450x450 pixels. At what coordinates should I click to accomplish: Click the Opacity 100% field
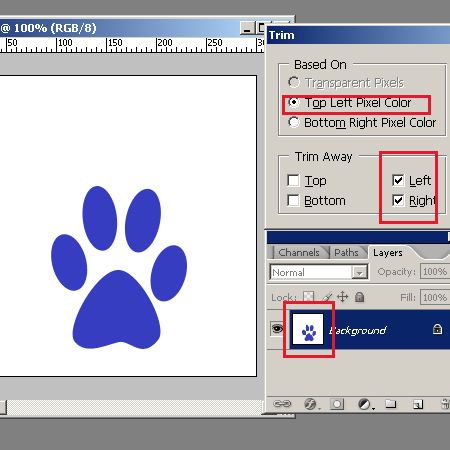click(435, 272)
